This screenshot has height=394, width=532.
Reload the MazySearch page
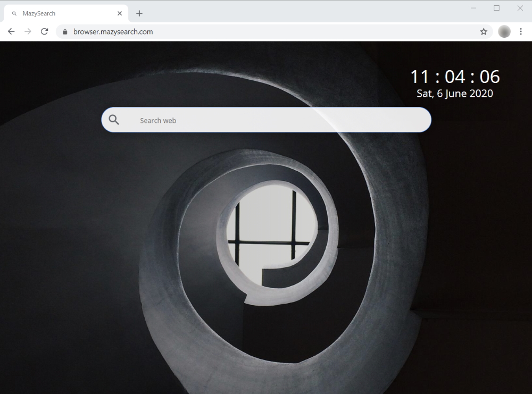[45, 31]
